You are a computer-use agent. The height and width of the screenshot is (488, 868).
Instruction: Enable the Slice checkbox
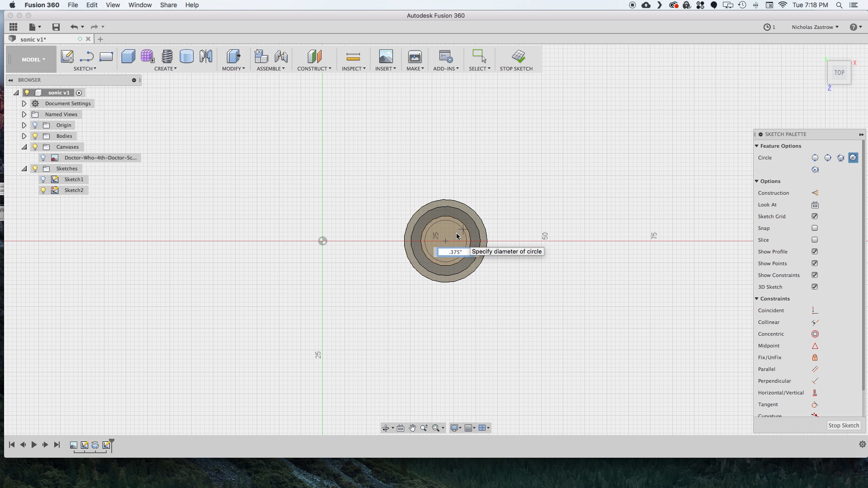[815, 240]
